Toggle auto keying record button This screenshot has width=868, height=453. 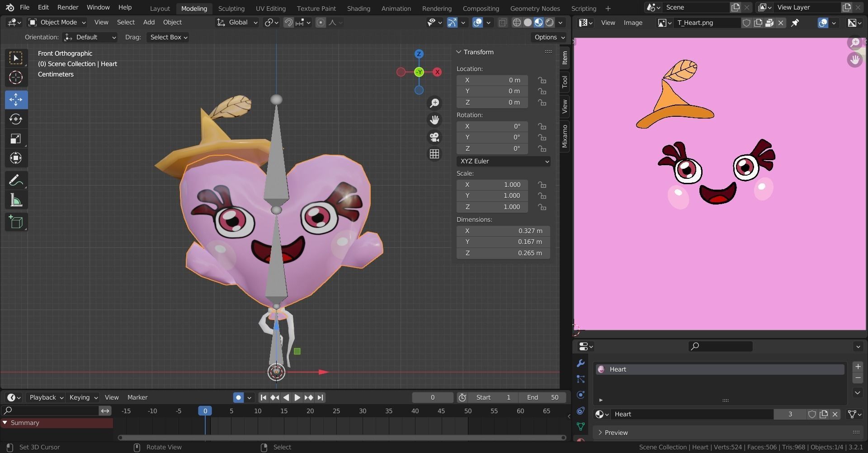[x=238, y=397]
